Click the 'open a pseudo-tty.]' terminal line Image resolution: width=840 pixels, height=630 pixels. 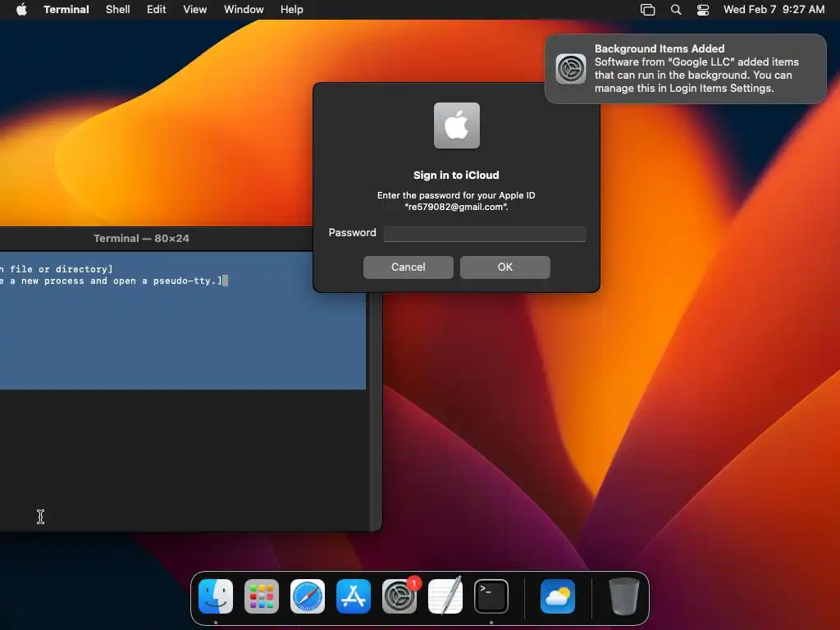pyautogui.click(x=167, y=281)
